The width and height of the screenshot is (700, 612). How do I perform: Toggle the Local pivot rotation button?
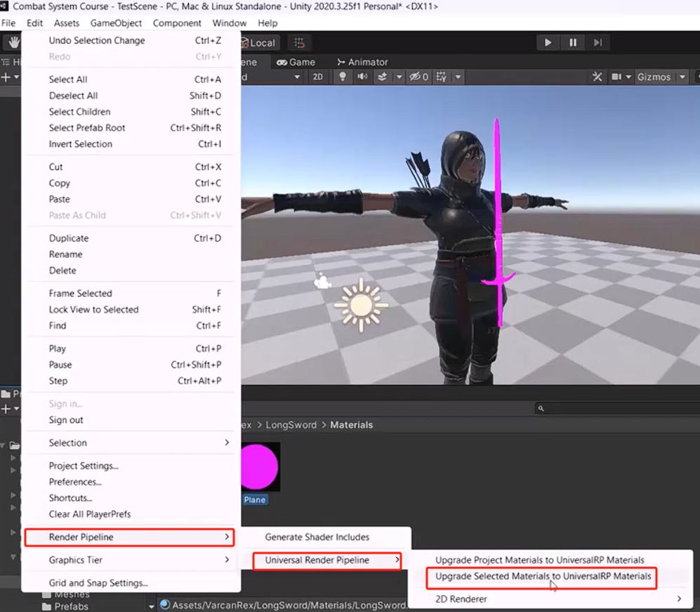coord(259,43)
